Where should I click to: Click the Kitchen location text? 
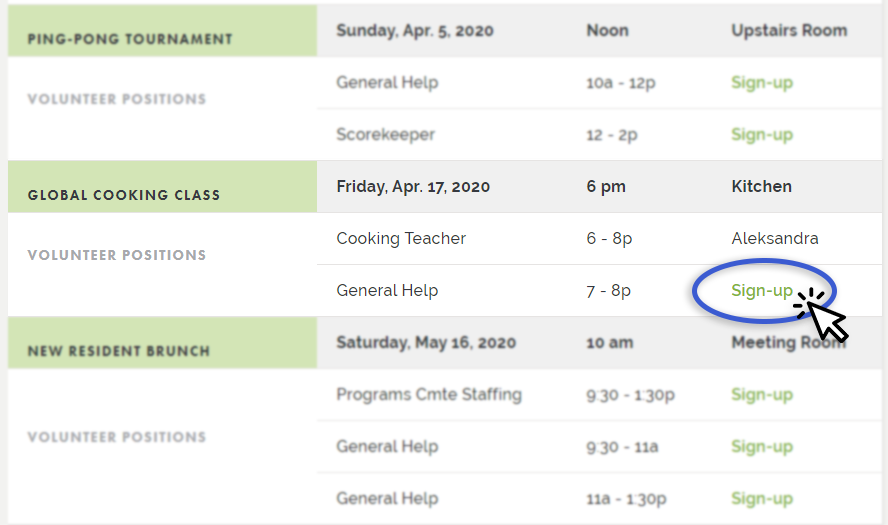[762, 186]
